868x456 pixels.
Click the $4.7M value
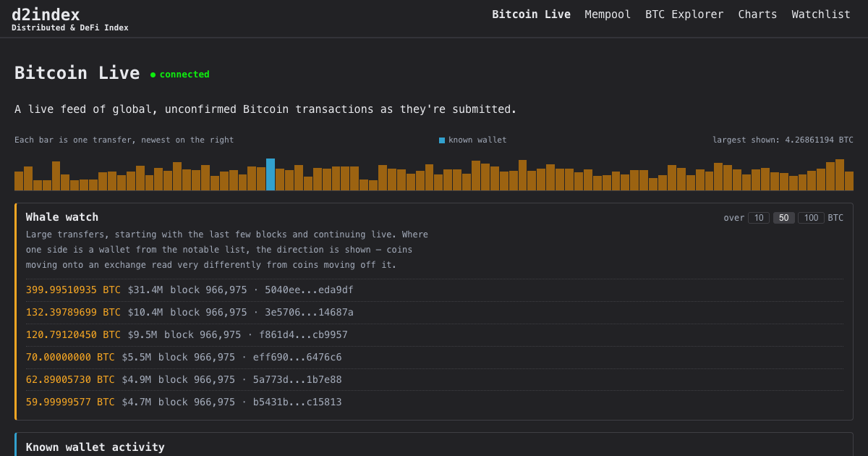click(137, 402)
